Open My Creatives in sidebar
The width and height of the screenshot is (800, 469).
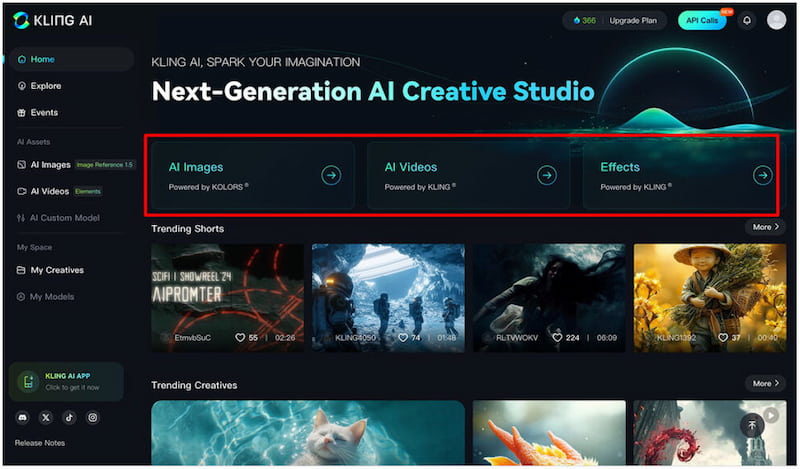coord(57,270)
